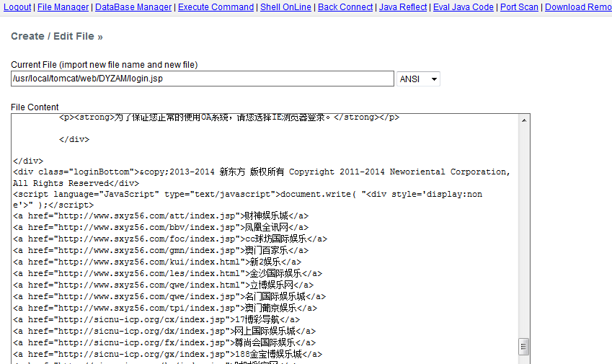Screen dimensions: 612x364
Task: Click the script document.write line
Action: tap(247, 195)
